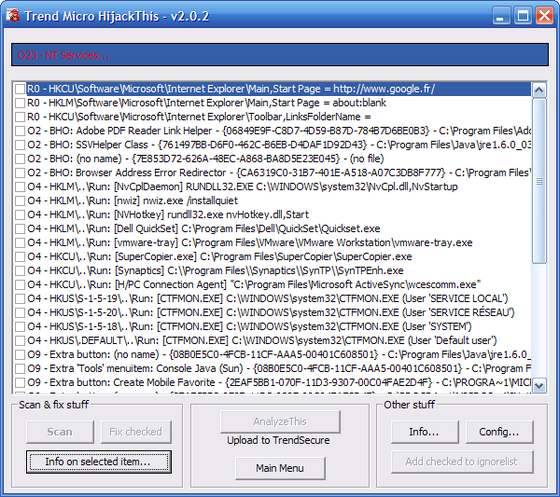Viewport: 560px width, 497px height.
Task: Select the O9 Extra button (no name) row
Action: (x=279, y=355)
